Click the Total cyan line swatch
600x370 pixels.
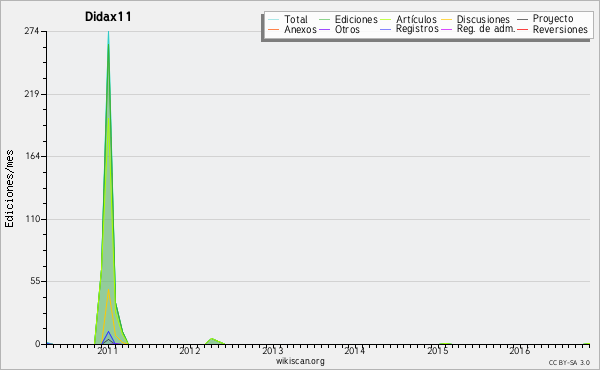(x=273, y=19)
